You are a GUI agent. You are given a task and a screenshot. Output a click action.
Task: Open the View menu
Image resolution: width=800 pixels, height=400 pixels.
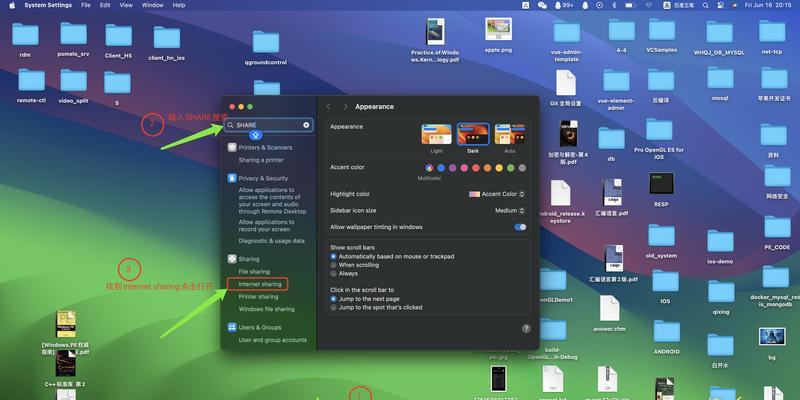[126, 5]
